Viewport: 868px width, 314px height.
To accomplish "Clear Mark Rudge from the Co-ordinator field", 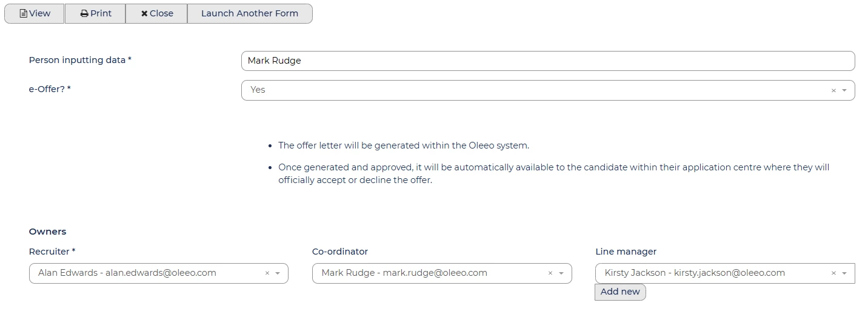I will coord(550,273).
